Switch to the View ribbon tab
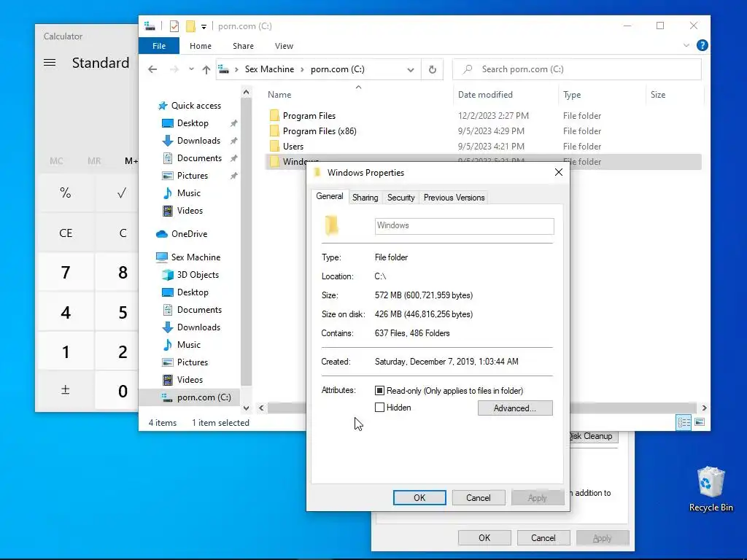 284,46
